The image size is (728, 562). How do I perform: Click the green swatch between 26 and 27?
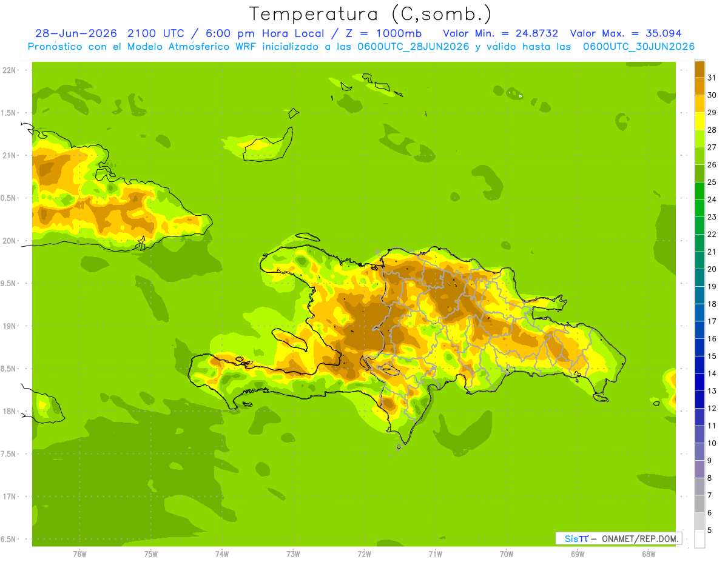pyautogui.click(x=699, y=156)
